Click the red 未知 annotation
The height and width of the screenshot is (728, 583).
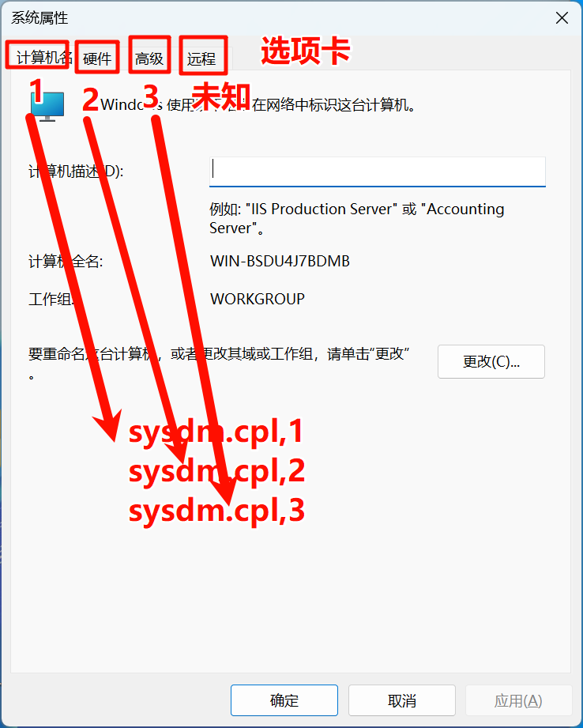221,96
